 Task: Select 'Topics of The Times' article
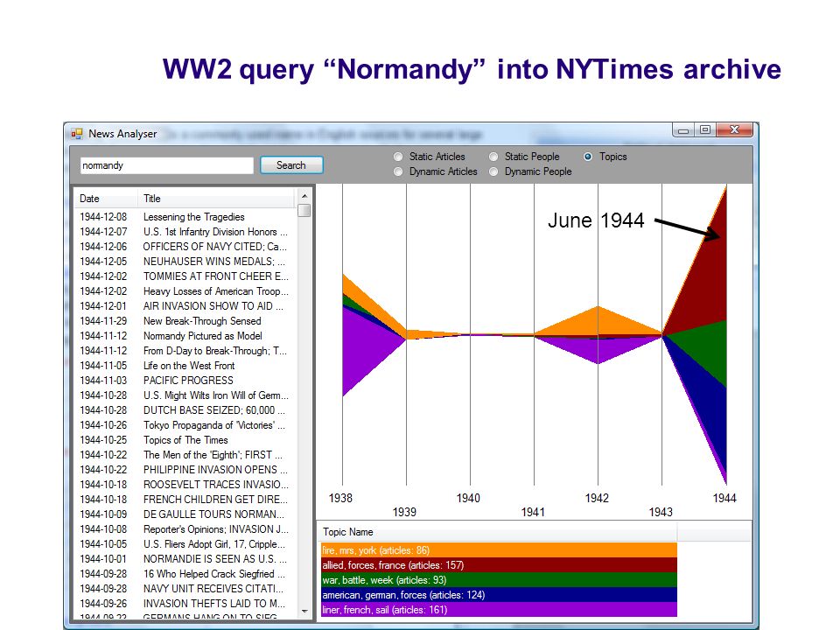coord(185,440)
